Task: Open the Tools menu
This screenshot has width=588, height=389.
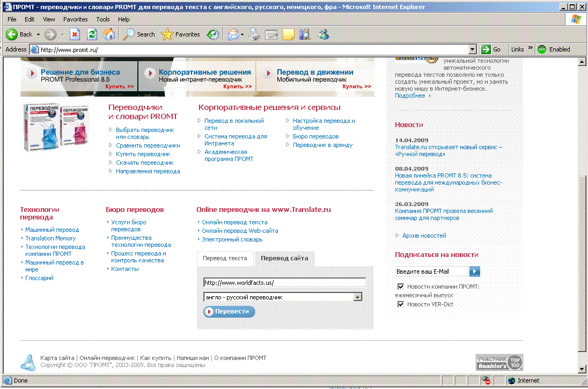Action: (102, 19)
